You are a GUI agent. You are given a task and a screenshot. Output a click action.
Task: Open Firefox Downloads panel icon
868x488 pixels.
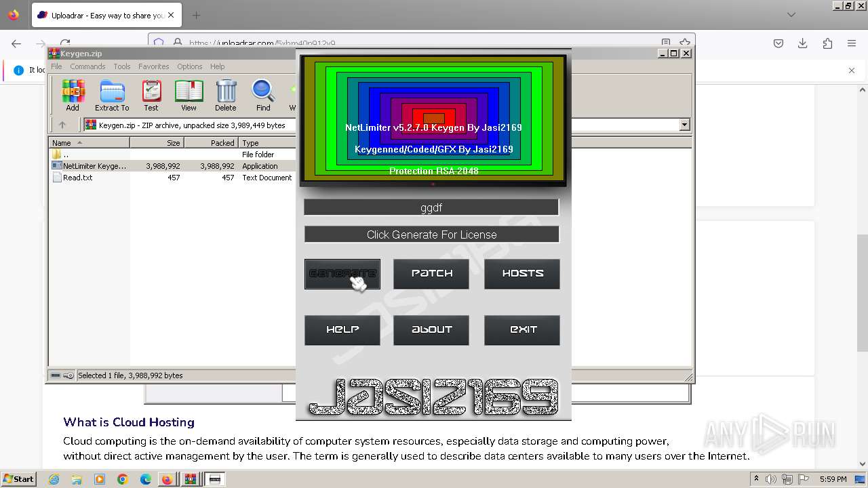pyautogui.click(x=803, y=43)
